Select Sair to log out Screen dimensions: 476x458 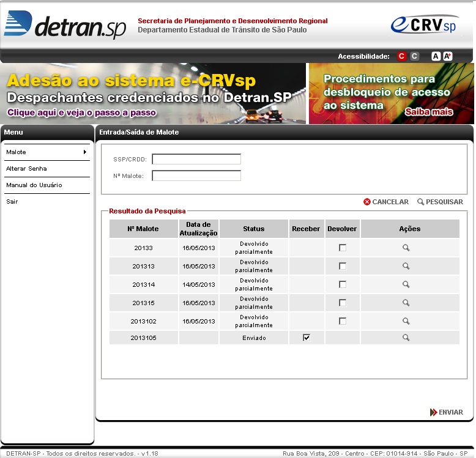point(47,201)
